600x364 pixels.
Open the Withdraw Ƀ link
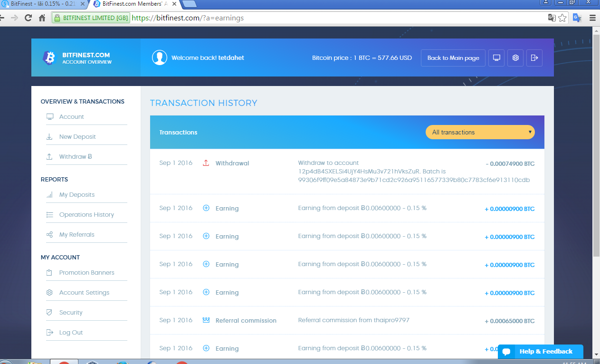[x=76, y=157]
